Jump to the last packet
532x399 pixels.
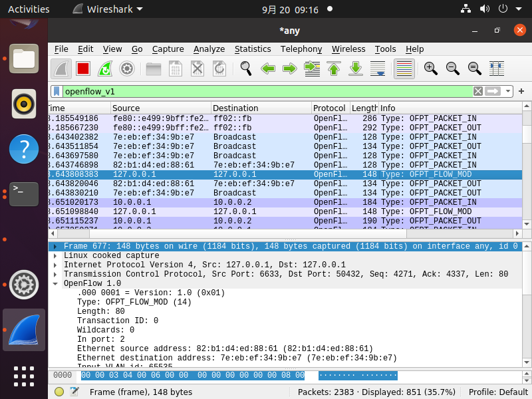point(356,69)
